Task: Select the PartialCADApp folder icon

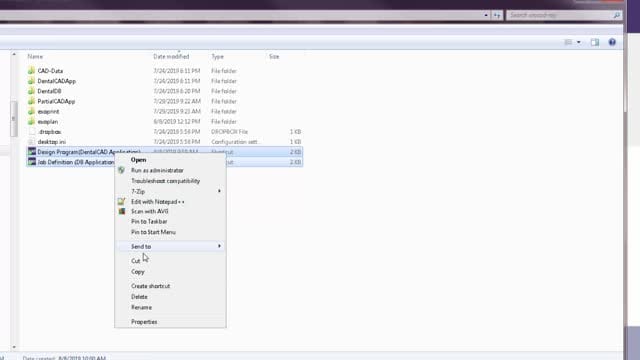Action: (31, 101)
